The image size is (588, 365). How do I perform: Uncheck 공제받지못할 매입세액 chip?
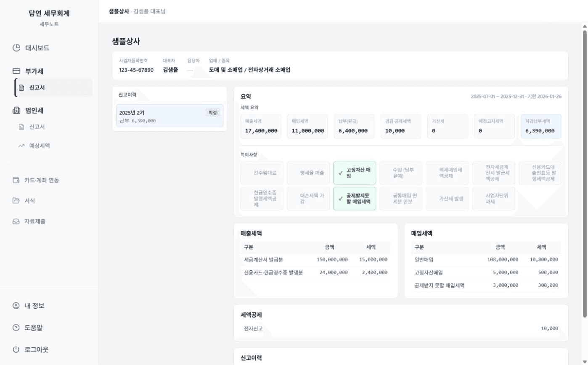click(x=355, y=198)
